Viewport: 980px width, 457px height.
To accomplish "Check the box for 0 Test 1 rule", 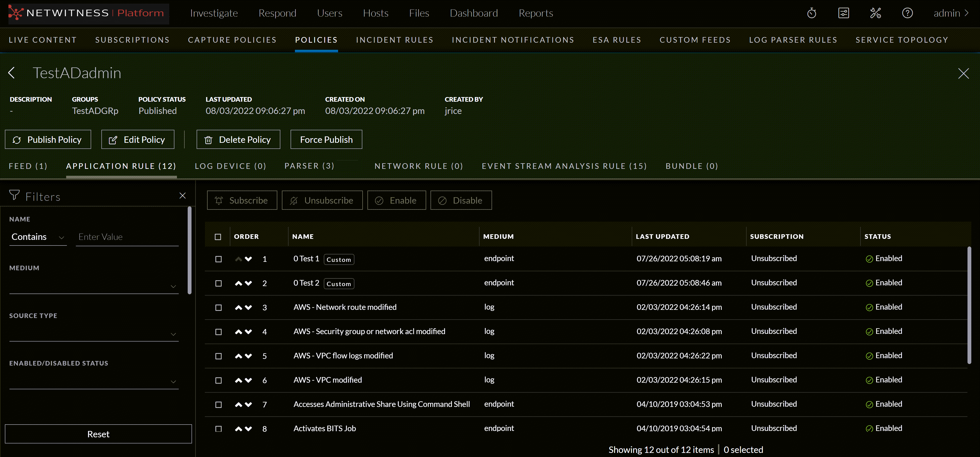I will pos(218,259).
